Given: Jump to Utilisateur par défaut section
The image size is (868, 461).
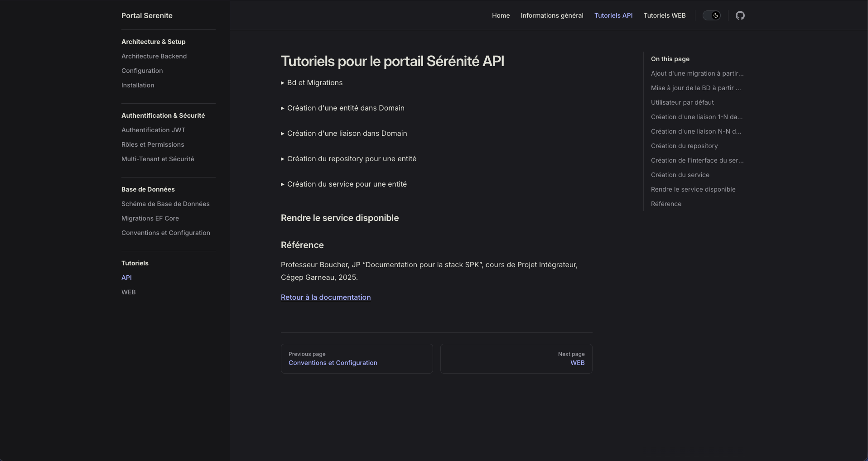Looking at the screenshot, I should click(x=682, y=102).
